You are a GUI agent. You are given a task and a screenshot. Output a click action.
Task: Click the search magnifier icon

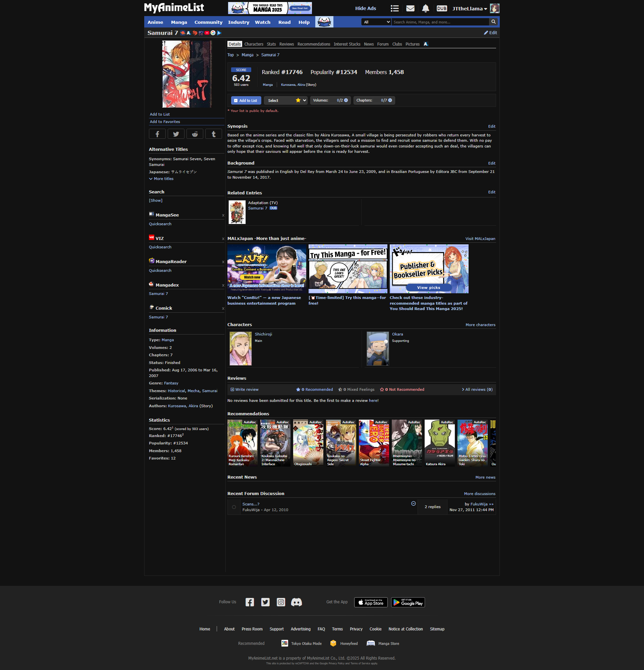pyautogui.click(x=493, y=22)
